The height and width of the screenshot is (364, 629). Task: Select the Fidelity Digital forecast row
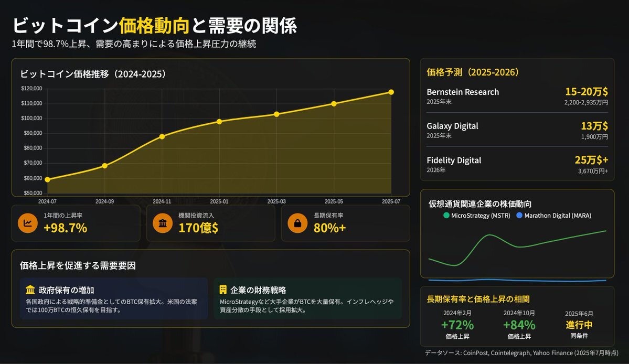pyautogui.click(x=517, y=164)
